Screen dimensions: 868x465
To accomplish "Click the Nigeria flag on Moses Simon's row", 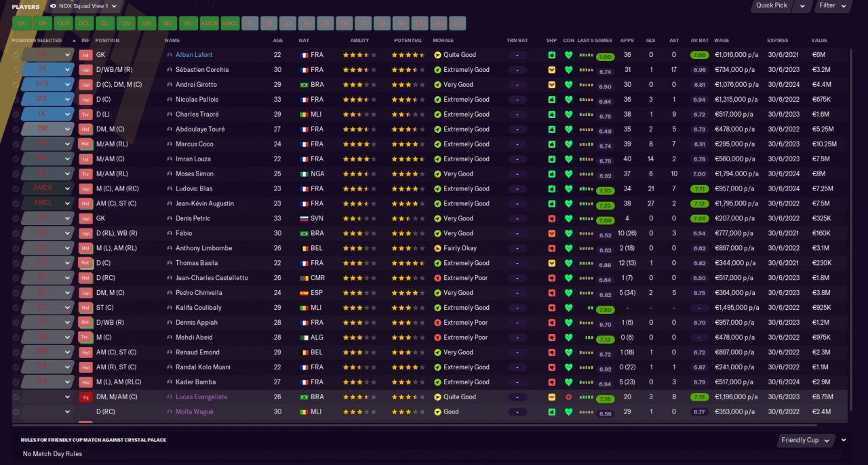I will pos(304,174).
